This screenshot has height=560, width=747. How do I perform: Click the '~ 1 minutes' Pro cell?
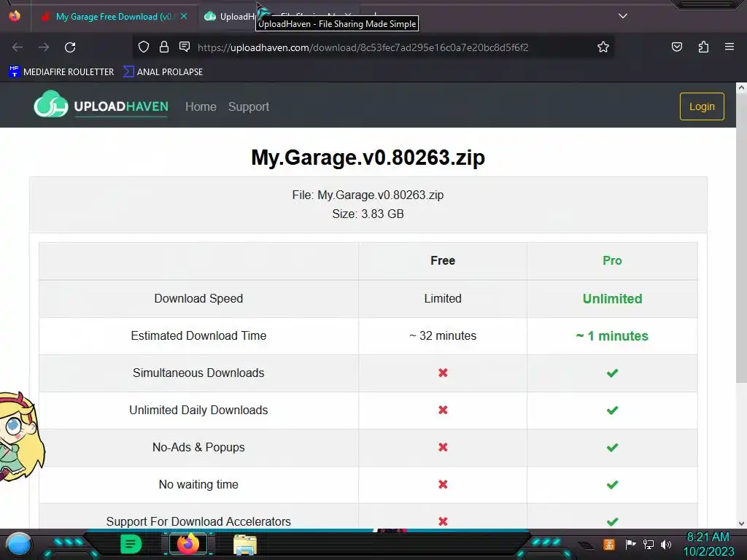[612, 335]
